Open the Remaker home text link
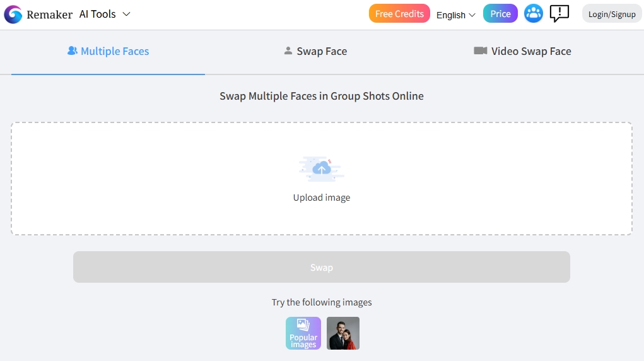The width and height of the screenshot is (644, 361). (49, 15)
